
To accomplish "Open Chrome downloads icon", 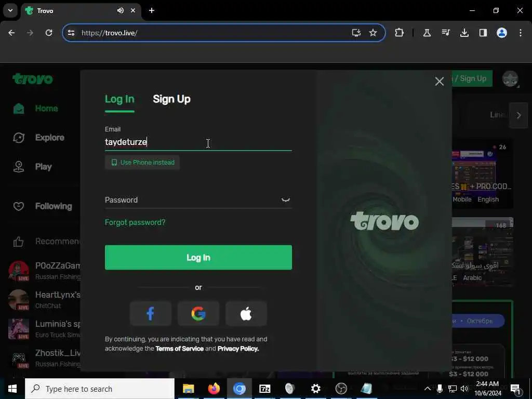I will (464, 33).
